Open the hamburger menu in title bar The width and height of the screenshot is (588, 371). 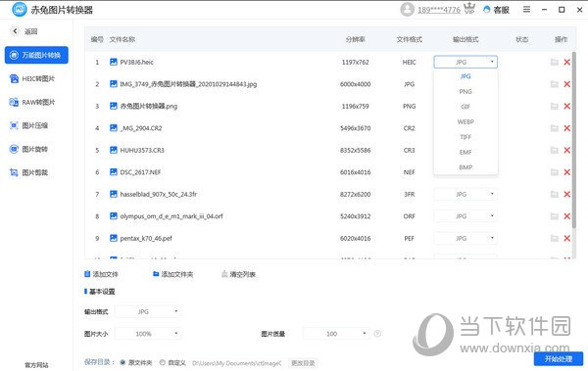(527, 10)
